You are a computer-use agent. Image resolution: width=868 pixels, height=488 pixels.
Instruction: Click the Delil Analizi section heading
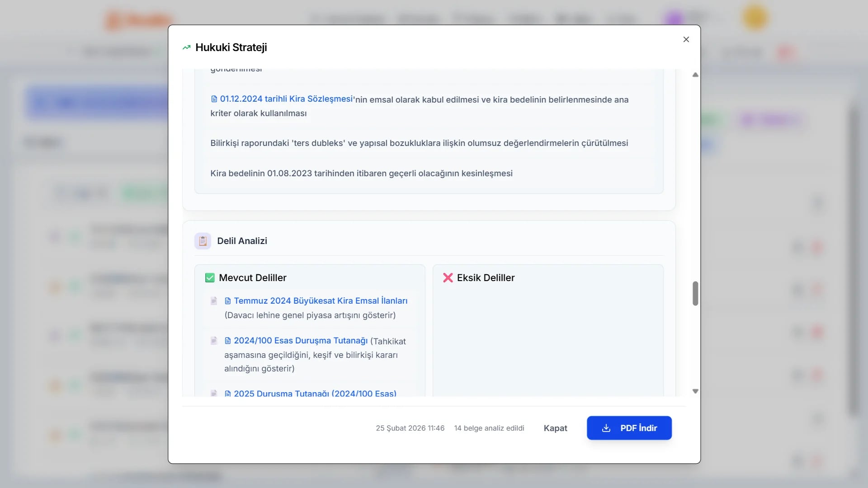(242, 241)
